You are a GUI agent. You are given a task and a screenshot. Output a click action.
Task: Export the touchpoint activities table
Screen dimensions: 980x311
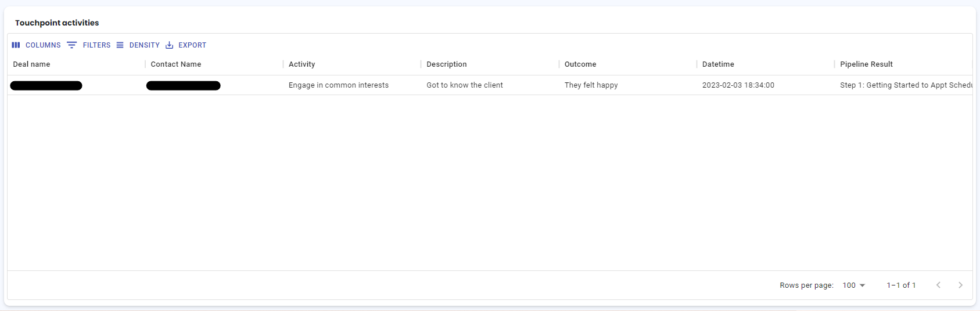pos(186,45)
